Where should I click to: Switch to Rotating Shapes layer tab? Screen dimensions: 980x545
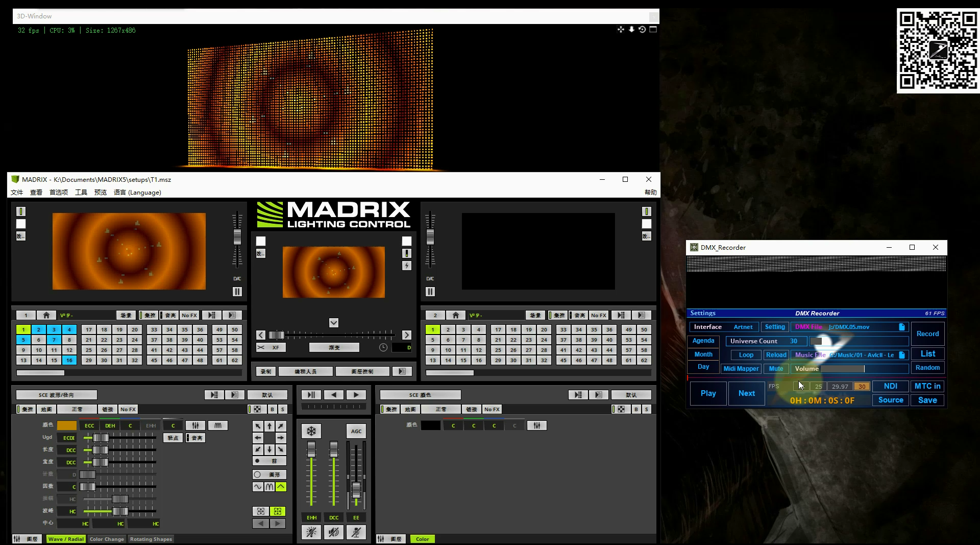[151, 539]
